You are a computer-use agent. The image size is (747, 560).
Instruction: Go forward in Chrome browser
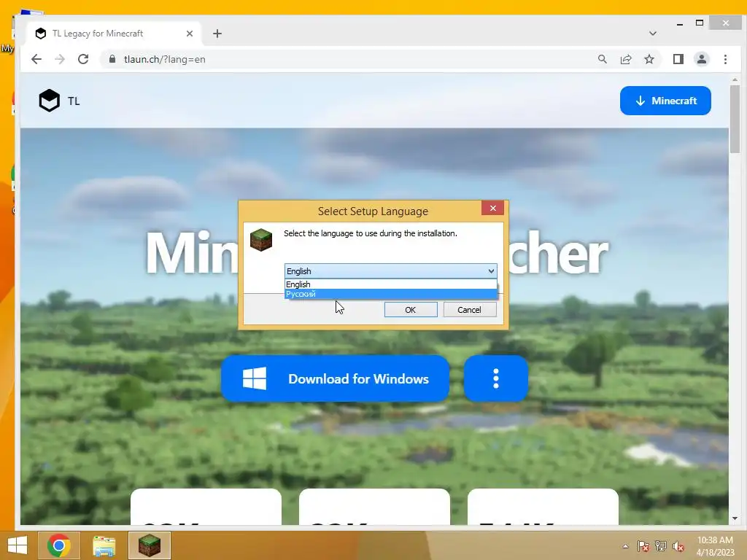tap(60, 59)
